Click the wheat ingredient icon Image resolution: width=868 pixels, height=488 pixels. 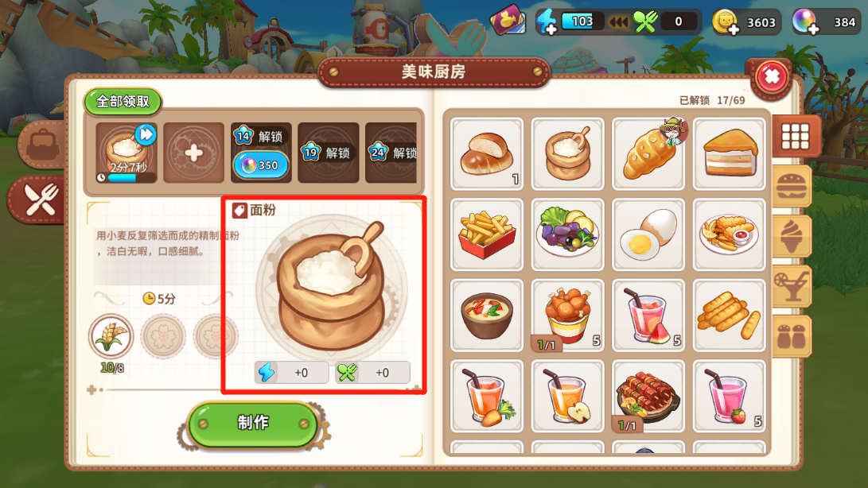111,336
